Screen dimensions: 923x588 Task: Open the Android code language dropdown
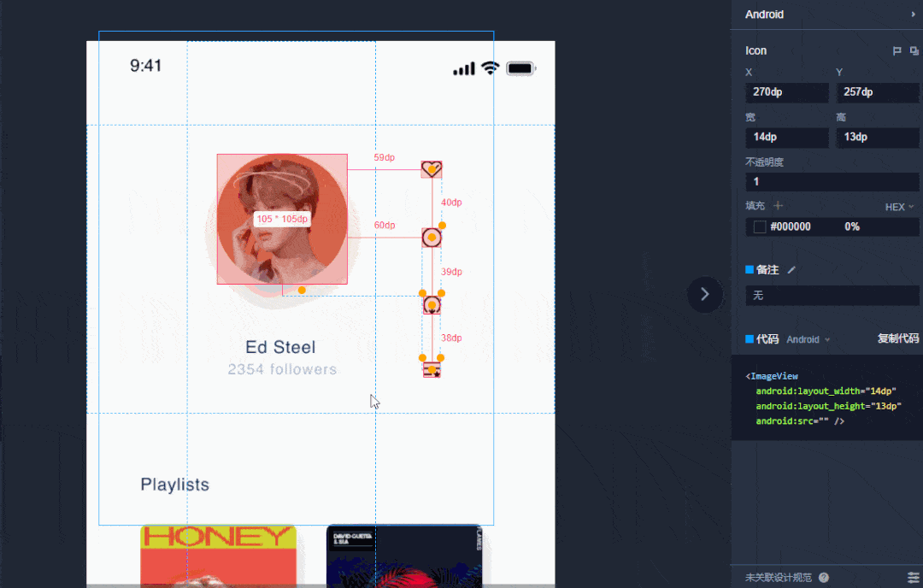point(808,339)
